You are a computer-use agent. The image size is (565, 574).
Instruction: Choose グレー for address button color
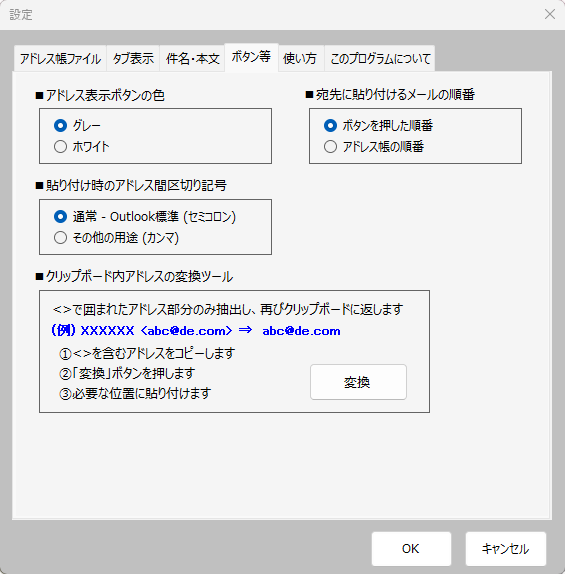pyautogui.click(x=77, y=126)
